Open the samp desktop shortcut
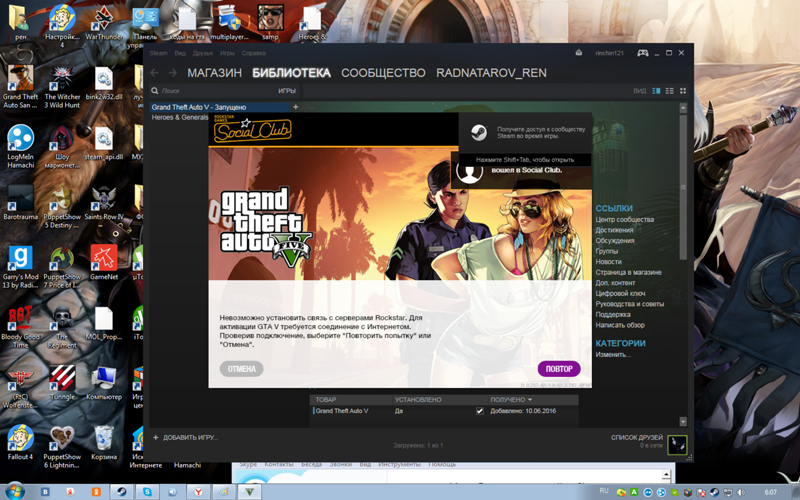 (x=270, y=23)
